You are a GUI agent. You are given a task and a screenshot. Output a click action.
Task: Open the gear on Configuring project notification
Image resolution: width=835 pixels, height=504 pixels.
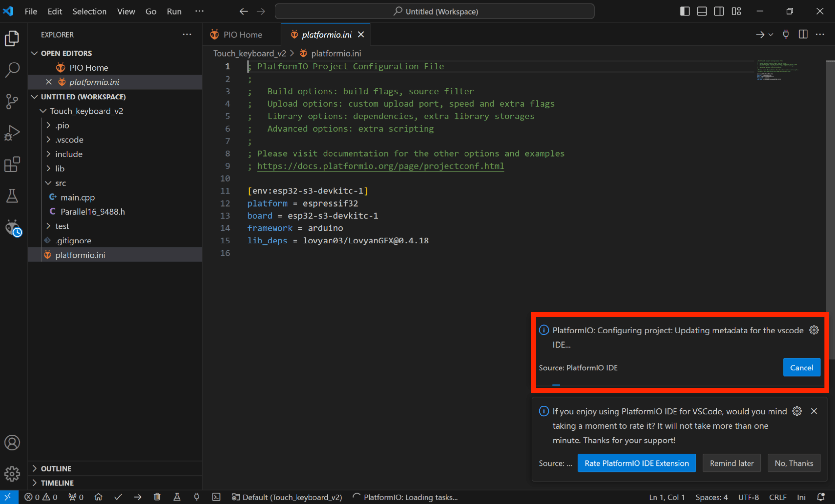pos(814,330)
